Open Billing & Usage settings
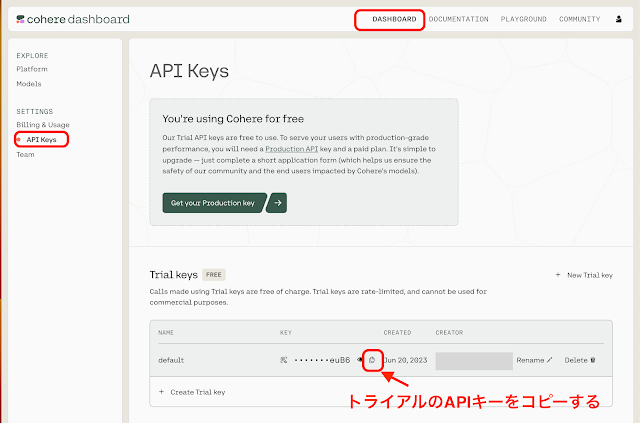640x423 pixels. click(43, 125)
